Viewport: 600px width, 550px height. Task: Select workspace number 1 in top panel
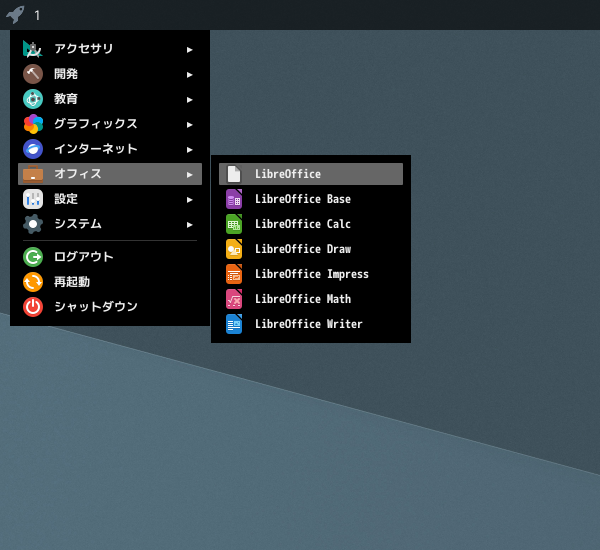(37, 16)
